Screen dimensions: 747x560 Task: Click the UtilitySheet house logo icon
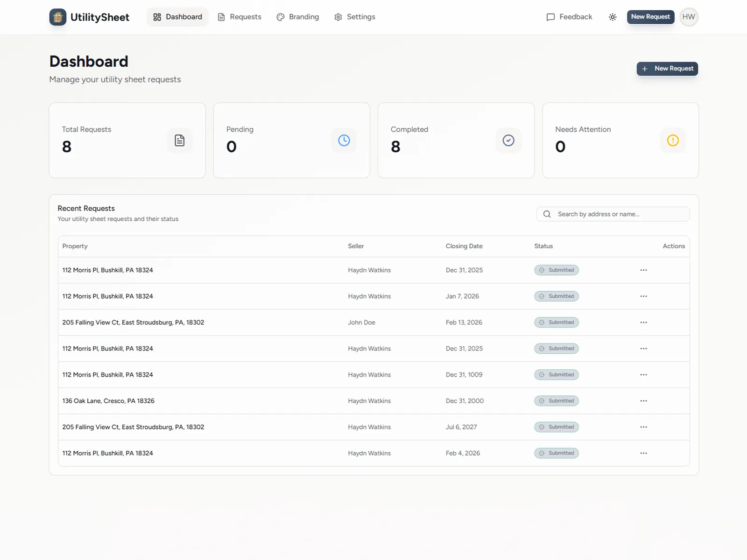point(58,17)
